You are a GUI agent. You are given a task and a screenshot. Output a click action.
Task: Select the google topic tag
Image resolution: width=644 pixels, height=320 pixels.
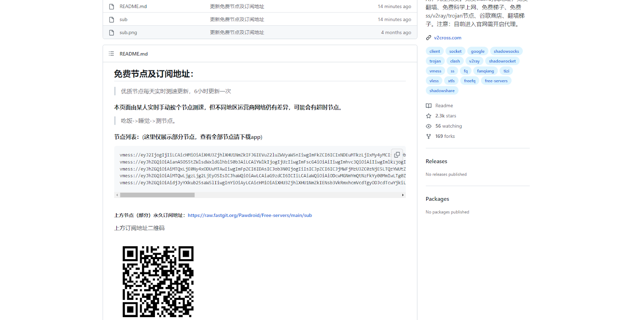click(x=478, y=51)
